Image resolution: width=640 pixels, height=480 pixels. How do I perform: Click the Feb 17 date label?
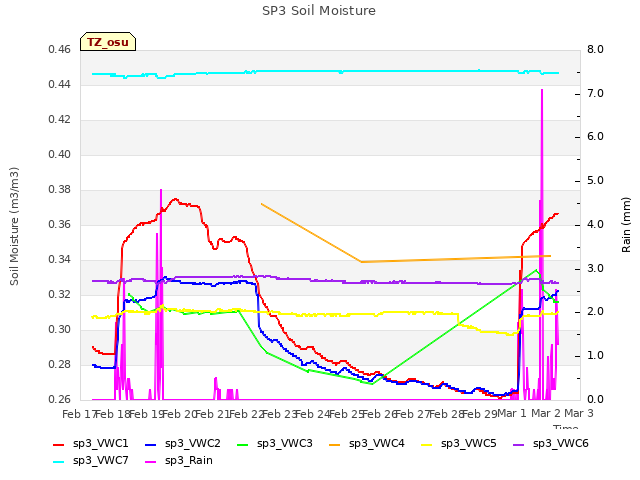pos(79,414)
